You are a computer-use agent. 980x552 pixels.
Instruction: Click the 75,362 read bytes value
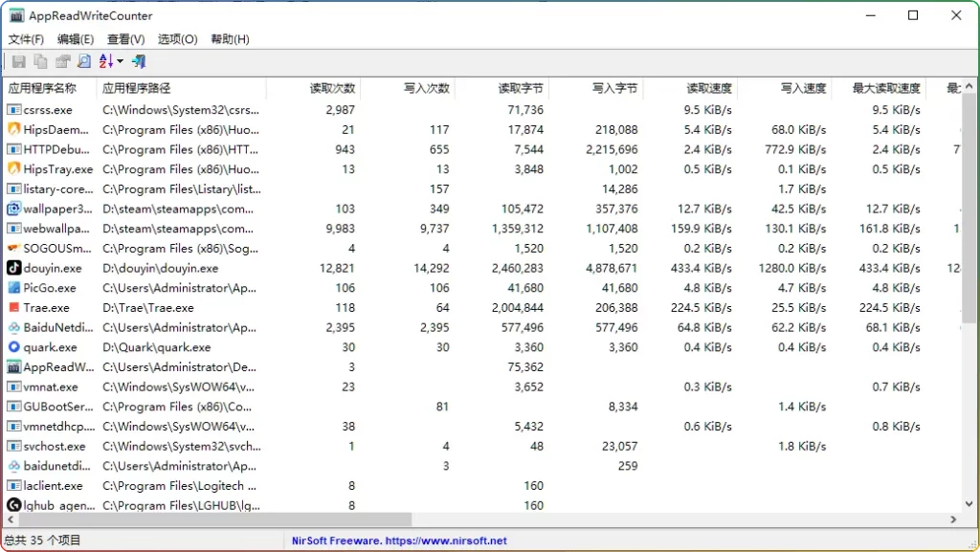525,367
